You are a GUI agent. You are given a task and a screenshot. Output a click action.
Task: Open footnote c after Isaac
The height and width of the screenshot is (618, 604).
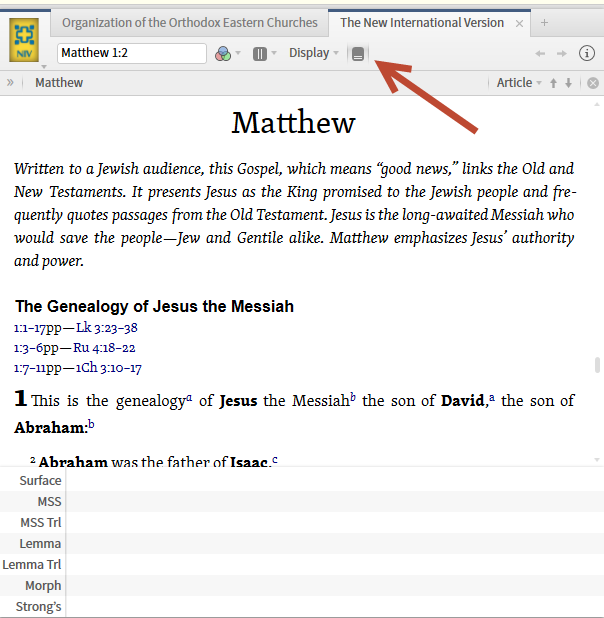pos(275,459)
